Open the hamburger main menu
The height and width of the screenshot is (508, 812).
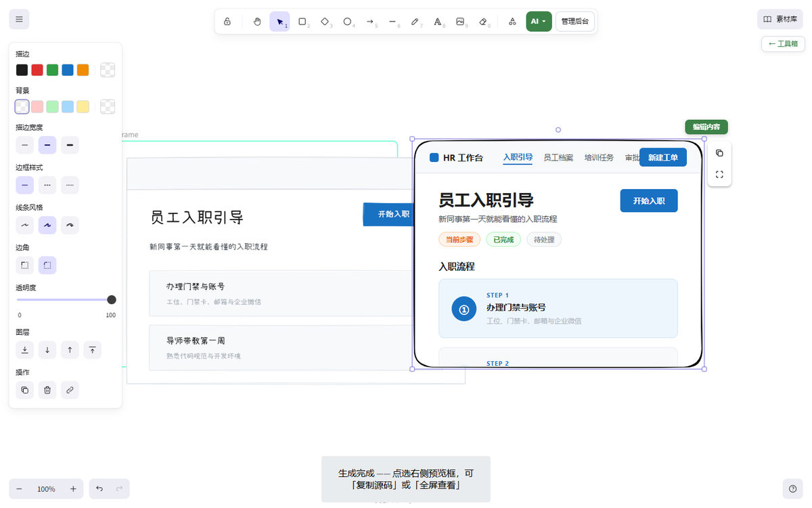[19, 19]
